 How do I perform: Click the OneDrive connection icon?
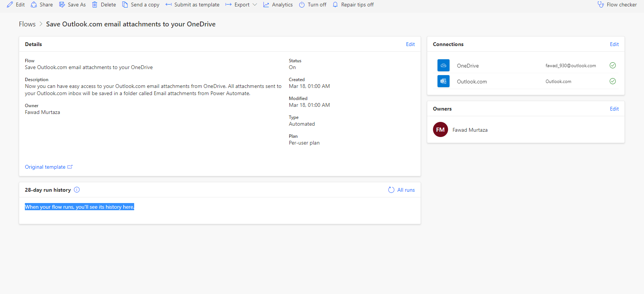(x=444, y=65)
